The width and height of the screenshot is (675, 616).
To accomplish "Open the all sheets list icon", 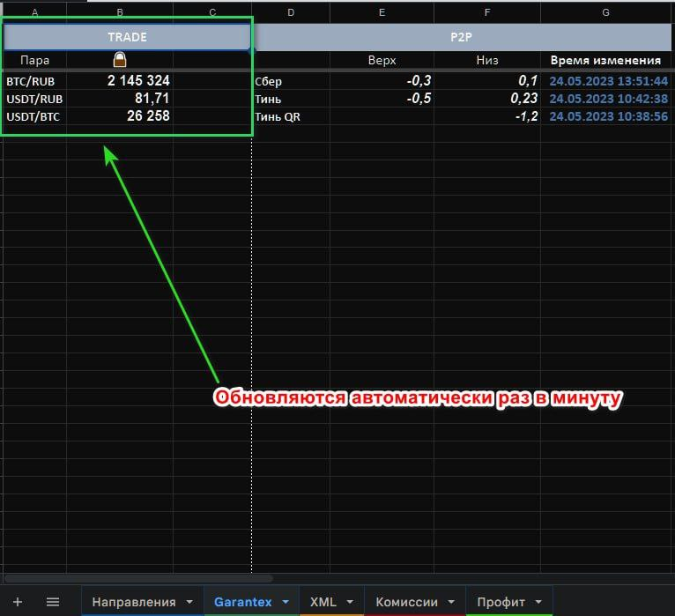I will click(53, 602).
